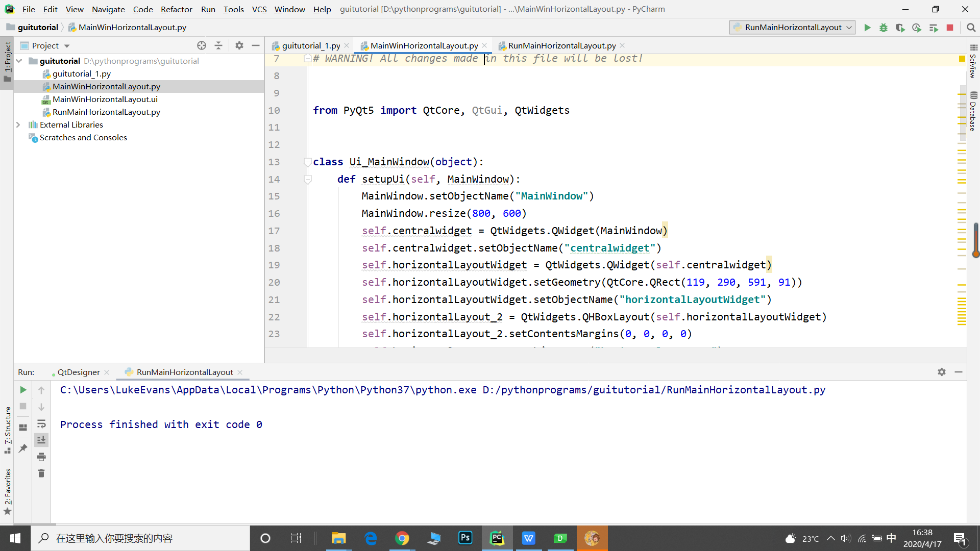Toggle pin tab in Run panel

click(x=23, y=448)
